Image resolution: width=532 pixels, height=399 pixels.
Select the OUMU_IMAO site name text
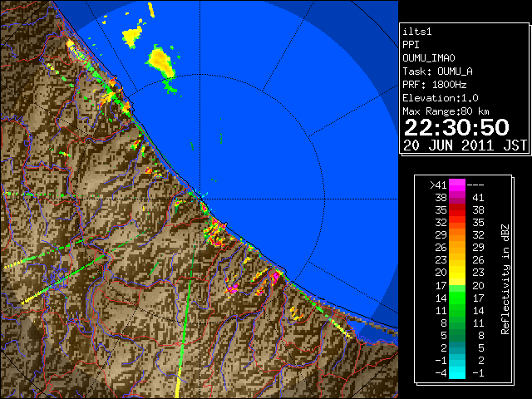(x=429, y=58)
